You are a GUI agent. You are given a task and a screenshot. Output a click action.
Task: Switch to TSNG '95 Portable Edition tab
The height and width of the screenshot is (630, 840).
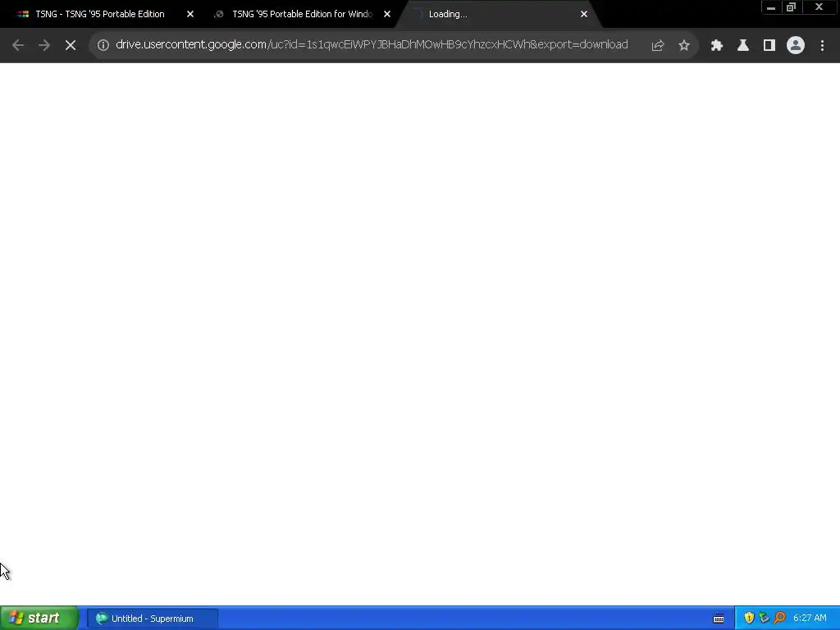99,15
